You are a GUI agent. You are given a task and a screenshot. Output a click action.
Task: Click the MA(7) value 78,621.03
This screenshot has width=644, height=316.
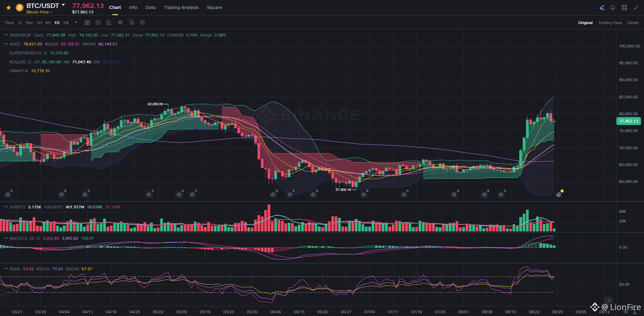coord(33,44)
